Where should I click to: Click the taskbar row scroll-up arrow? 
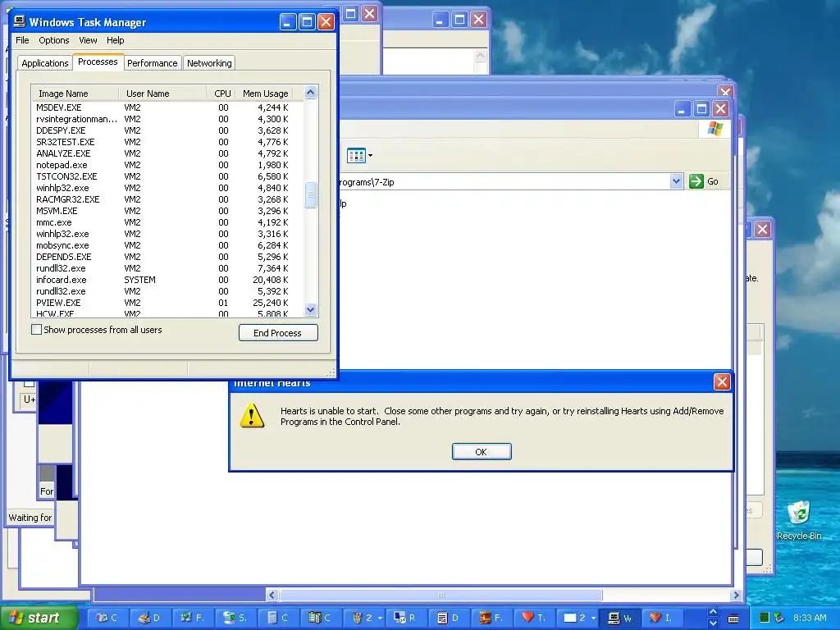point(713,612)
